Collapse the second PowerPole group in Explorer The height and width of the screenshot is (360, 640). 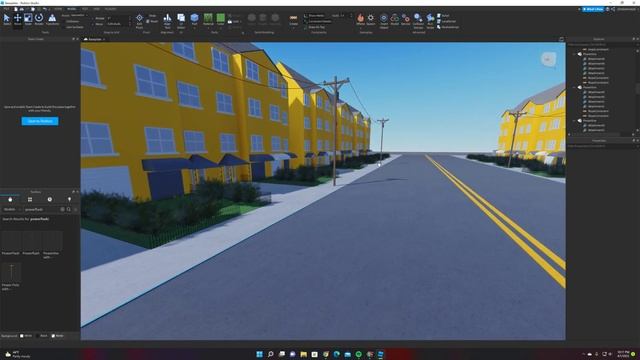tap(575, 87)
